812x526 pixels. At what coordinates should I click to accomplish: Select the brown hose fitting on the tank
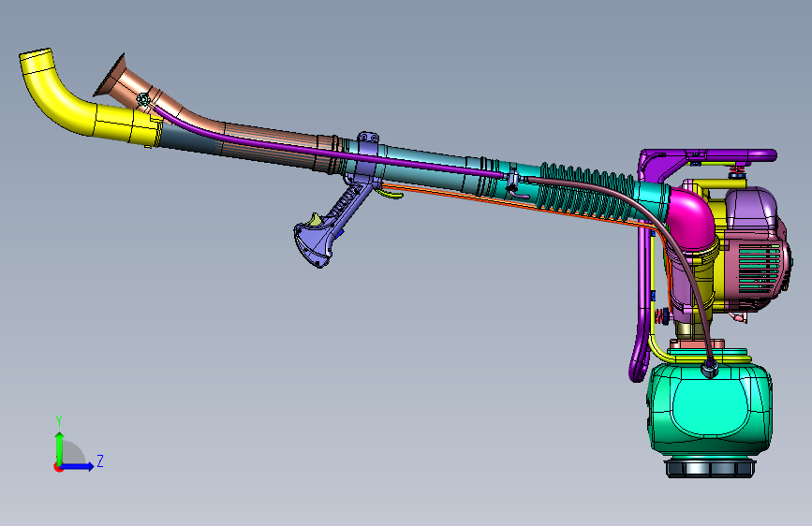click(x=709, y=369)
